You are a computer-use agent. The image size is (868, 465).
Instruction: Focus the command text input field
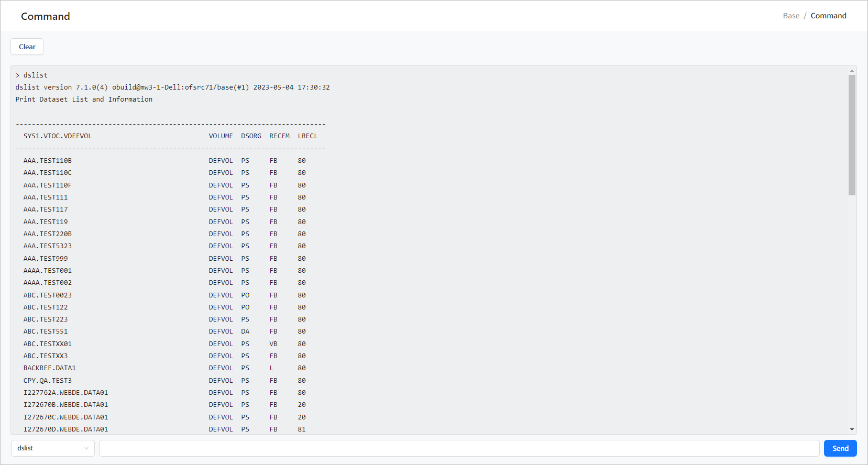[x=459, y=448]
